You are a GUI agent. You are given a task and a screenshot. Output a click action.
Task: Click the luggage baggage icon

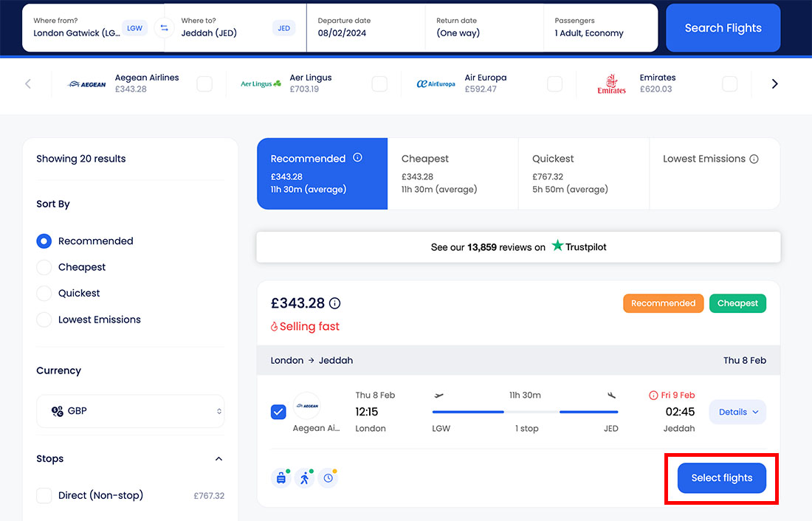281,478
